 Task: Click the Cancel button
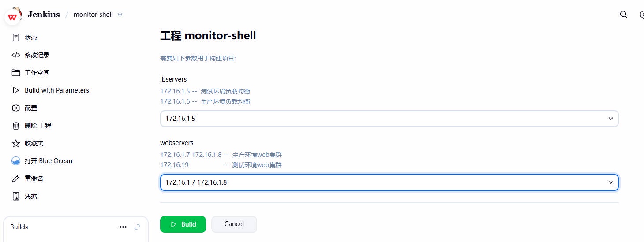(234, 224)
